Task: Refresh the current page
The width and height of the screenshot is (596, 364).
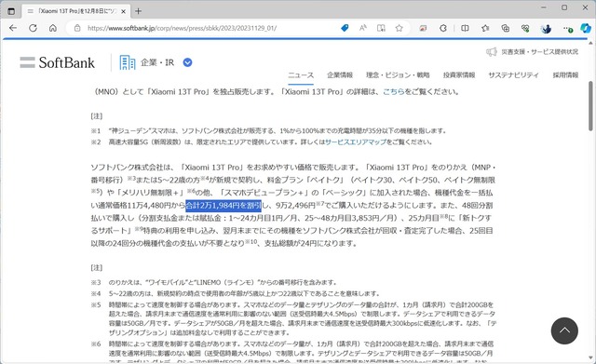Action: 34,28
